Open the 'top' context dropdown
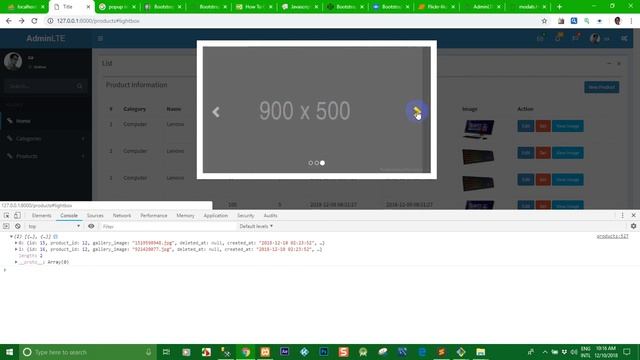The image size is (640, 360). [53, 226]
